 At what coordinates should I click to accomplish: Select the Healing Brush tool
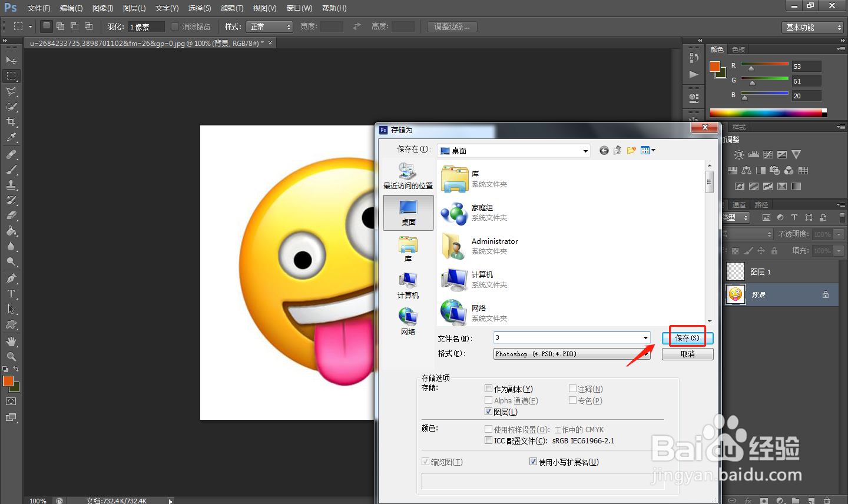click(x=11, y=154)
